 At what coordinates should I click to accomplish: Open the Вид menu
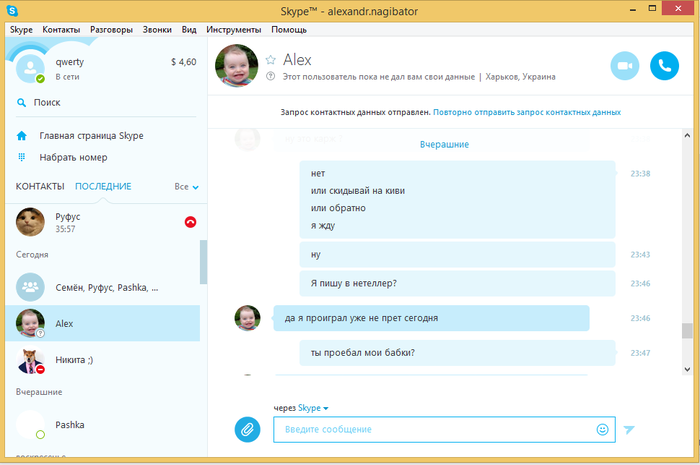pos(189,29)
